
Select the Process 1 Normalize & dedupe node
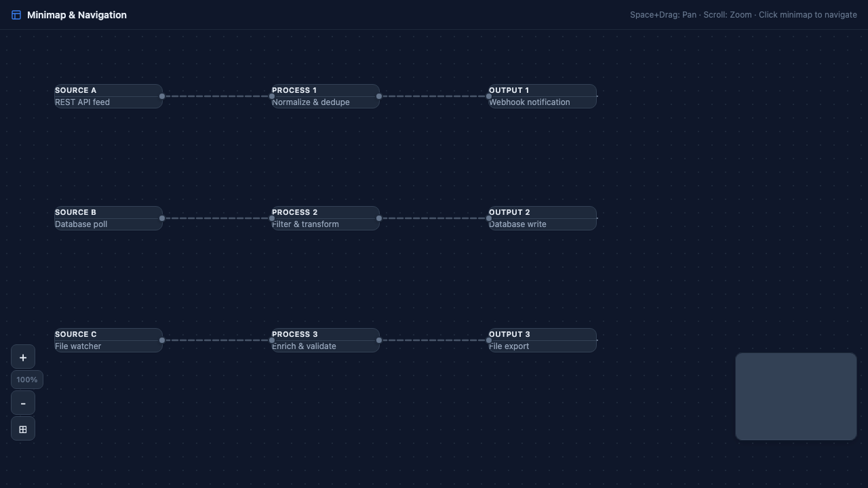pyautogui.click(x=325, y=96)
